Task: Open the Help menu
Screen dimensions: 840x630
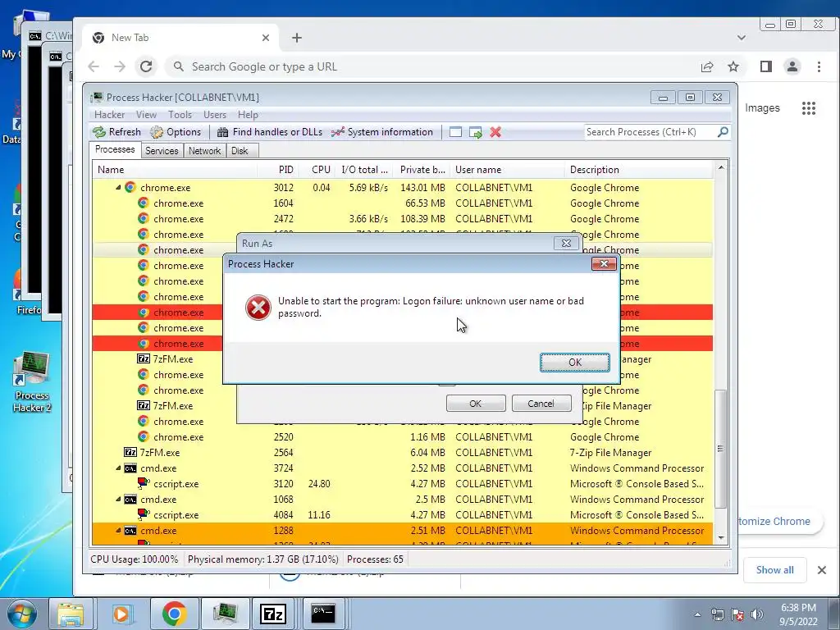Action: (248, 115)
